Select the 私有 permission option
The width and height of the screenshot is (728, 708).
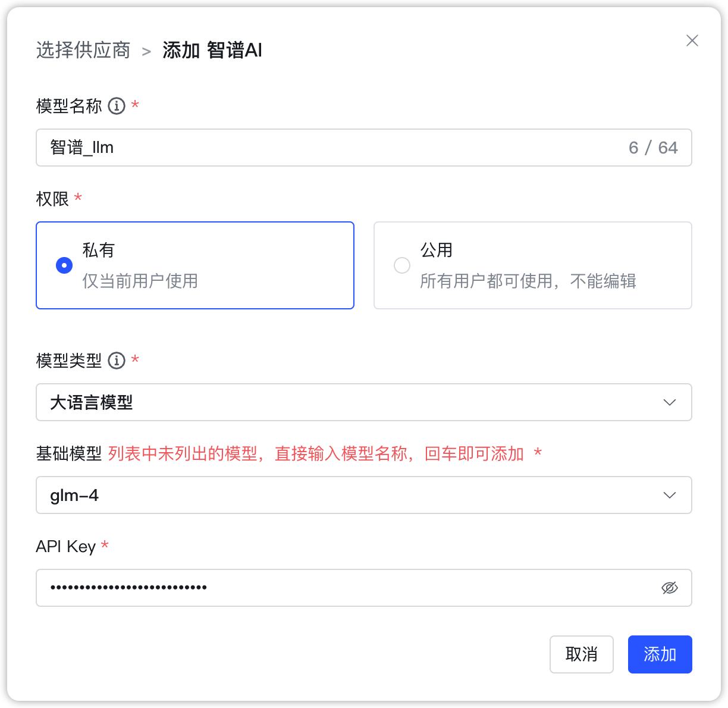point(195,265)
